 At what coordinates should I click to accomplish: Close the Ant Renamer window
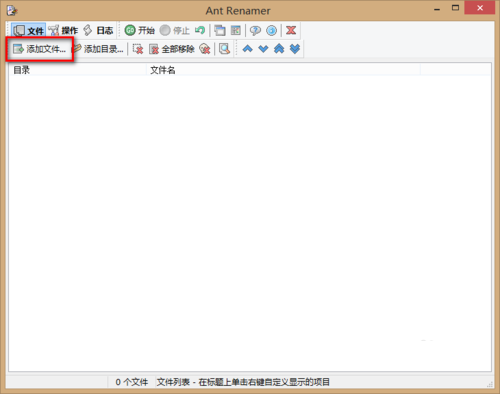[480, 8]
